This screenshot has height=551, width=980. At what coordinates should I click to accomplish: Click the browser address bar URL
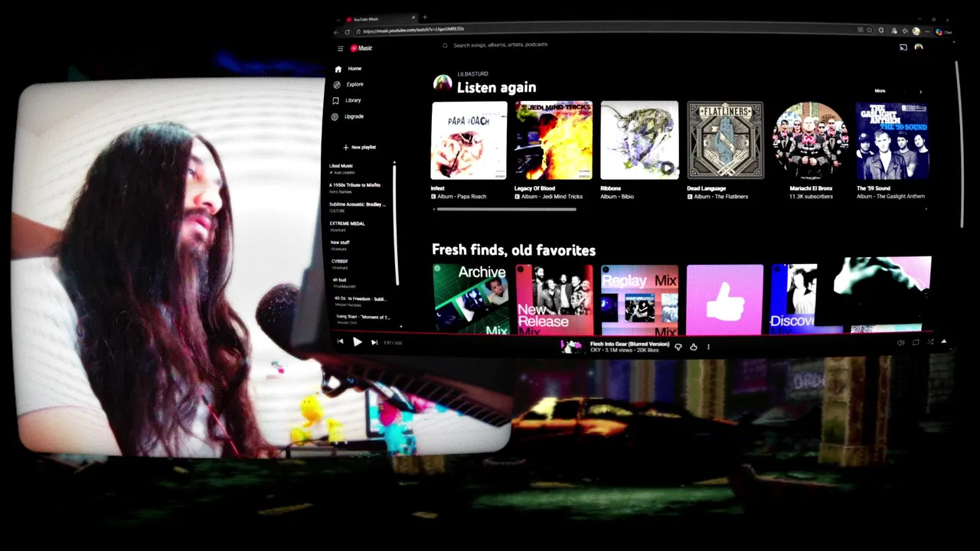[413, 31]
